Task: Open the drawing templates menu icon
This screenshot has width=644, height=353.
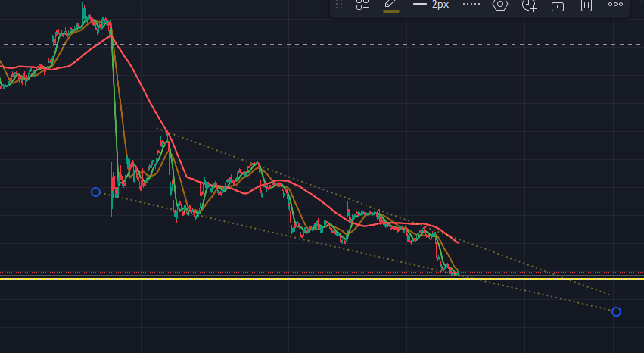Action: [362, 5]
